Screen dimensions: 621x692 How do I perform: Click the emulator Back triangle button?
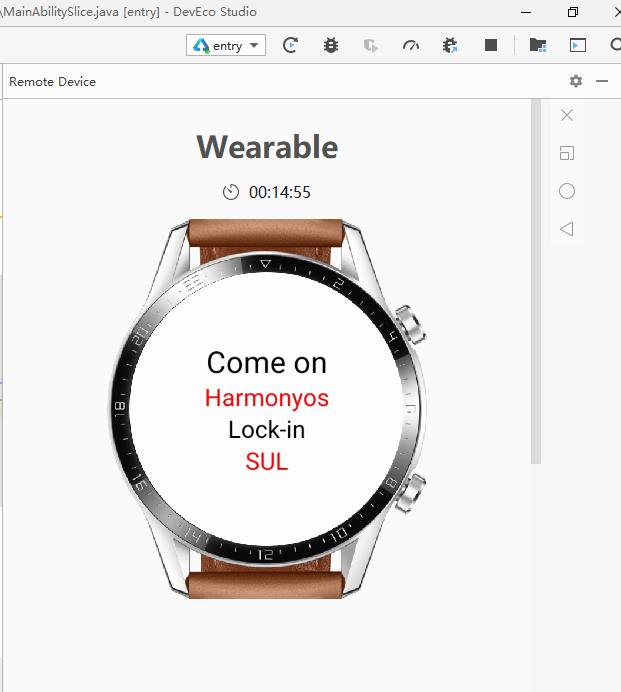click(567, 229)
